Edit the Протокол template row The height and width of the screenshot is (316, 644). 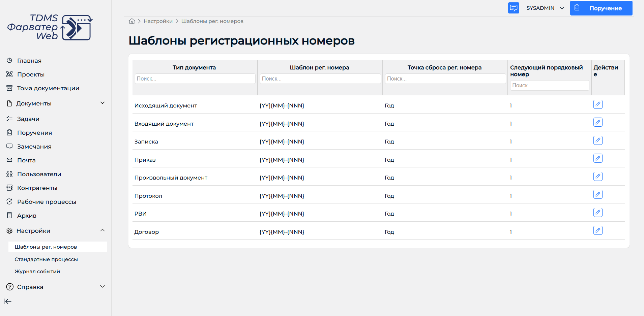[x=598, y=194]
